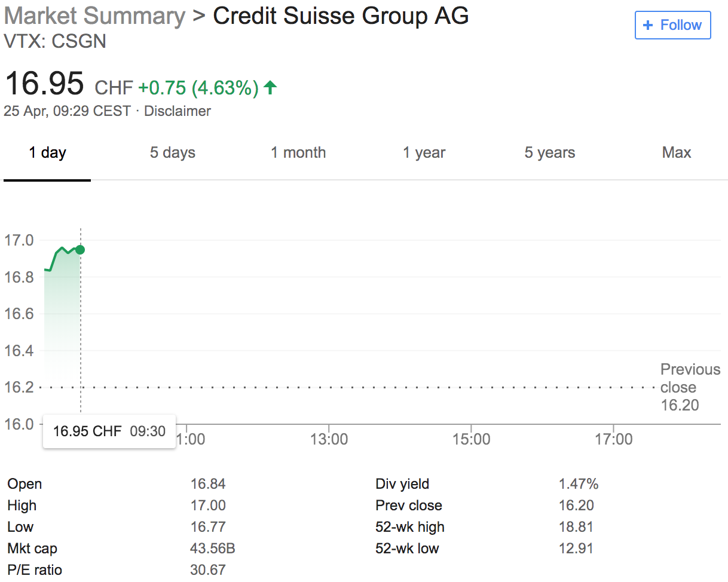Click the green chart data point marker

(x=80, y=250)
